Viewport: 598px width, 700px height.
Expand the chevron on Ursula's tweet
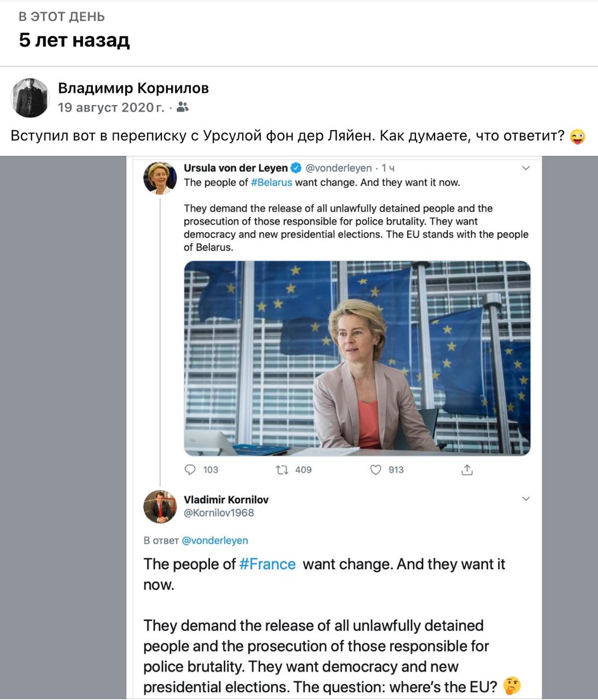coord(526,168)
